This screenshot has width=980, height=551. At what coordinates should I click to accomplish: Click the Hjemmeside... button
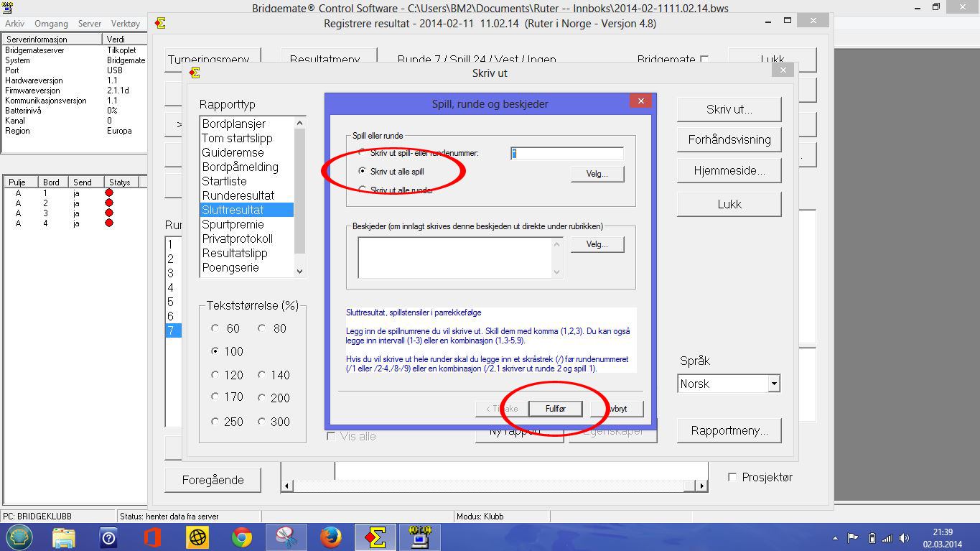point(729,171)
